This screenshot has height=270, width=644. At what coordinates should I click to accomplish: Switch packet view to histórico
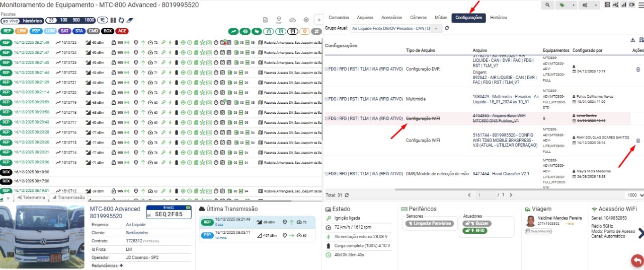pyautogui.click(x=33, y=21)
